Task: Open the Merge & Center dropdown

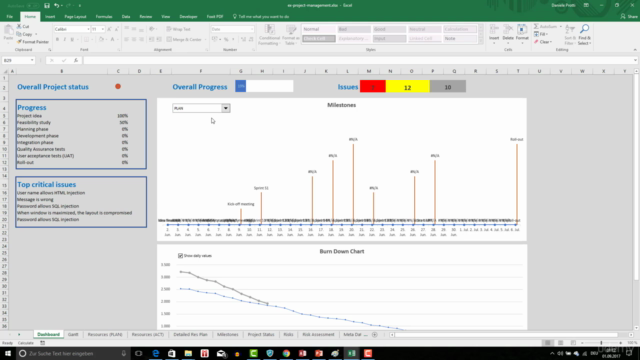Action: pyautogui.click(x=205, y=40)
